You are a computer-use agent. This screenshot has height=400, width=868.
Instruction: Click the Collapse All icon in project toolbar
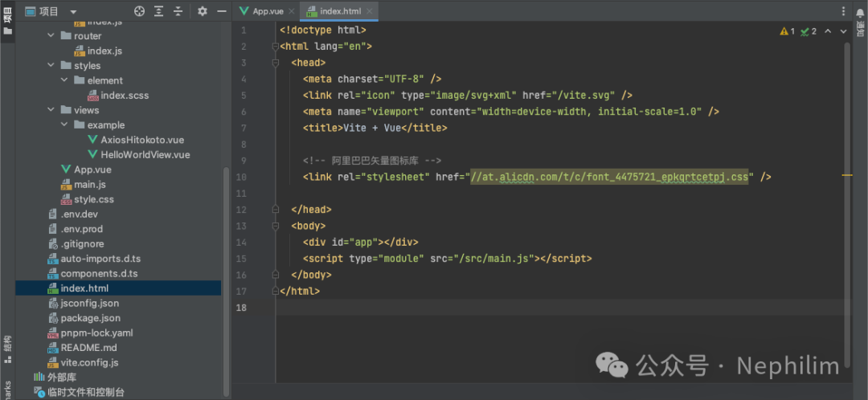click(178, 11)
